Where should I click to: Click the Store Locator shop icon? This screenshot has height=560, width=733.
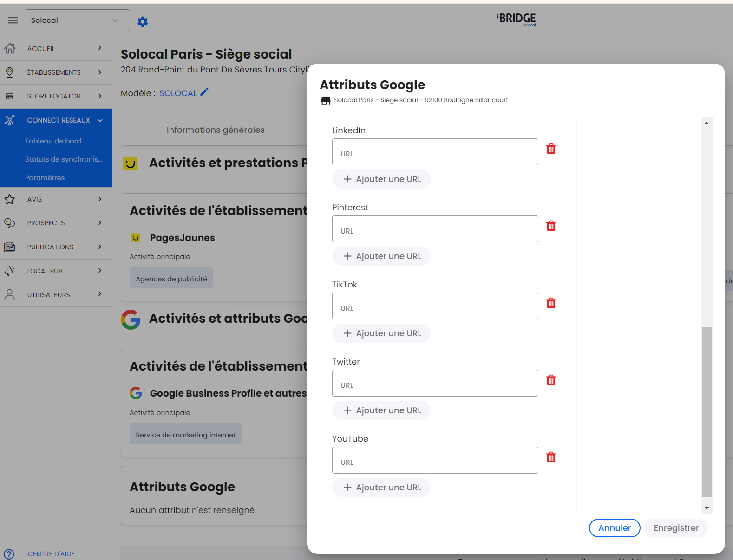pos(9,96)
